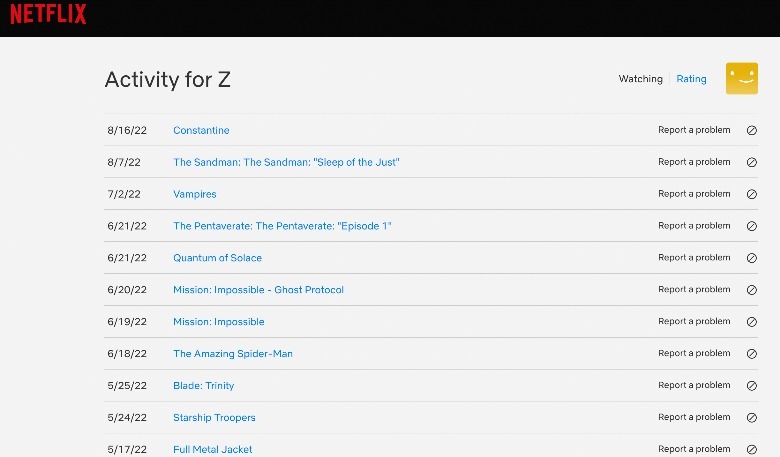Open Full Metal Jacket title link
Screen dimensions: 780x457
[x=212, y=450]
